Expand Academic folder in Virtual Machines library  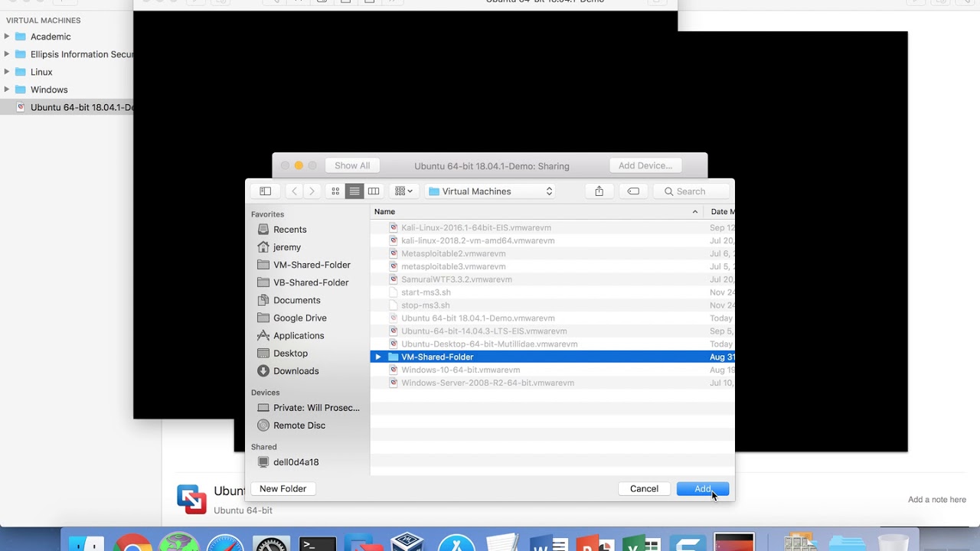pyautogui.click(x=7, y=36)
